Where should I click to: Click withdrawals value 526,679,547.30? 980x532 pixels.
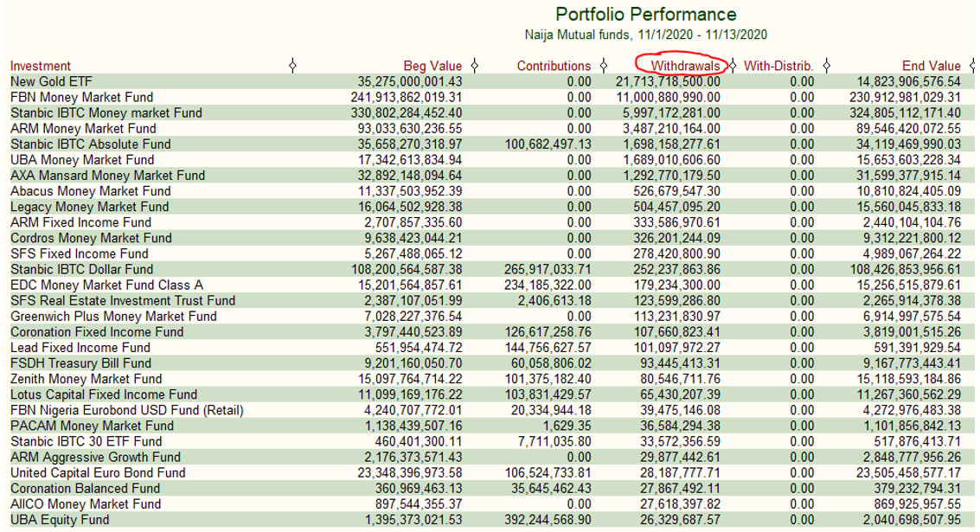(676, 190)
